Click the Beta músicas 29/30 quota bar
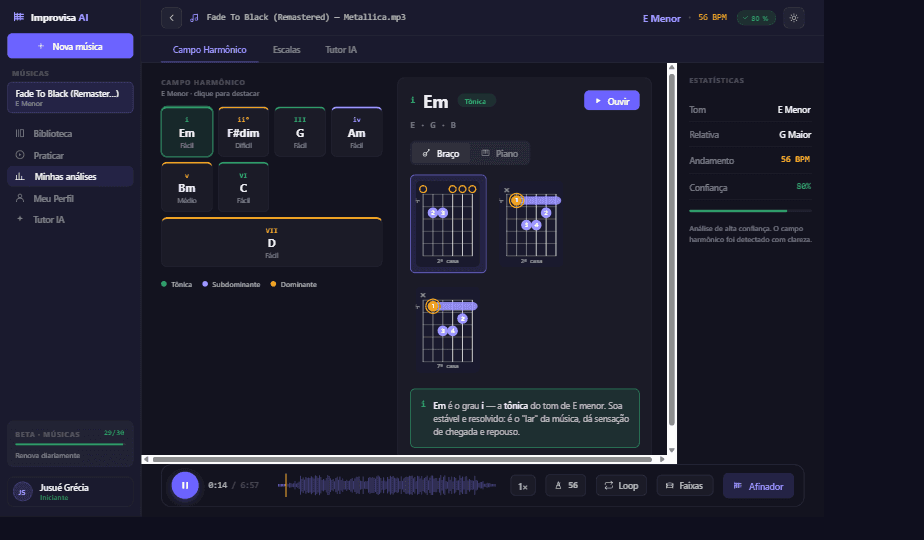Viewport: 924px width, 540px height. point(70,444)
